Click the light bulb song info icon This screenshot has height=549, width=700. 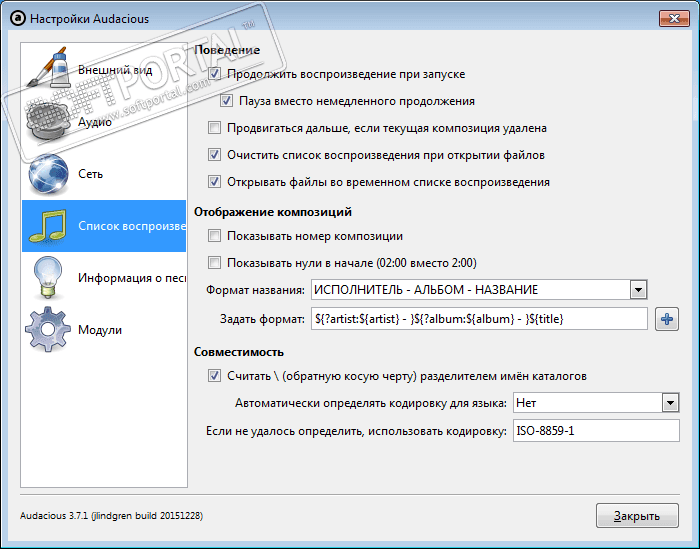click(48, 278)
